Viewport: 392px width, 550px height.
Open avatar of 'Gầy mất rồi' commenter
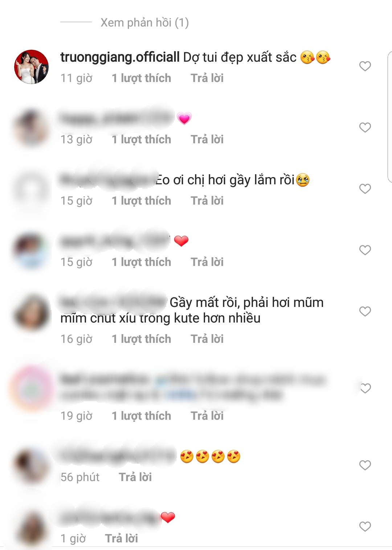31,312
